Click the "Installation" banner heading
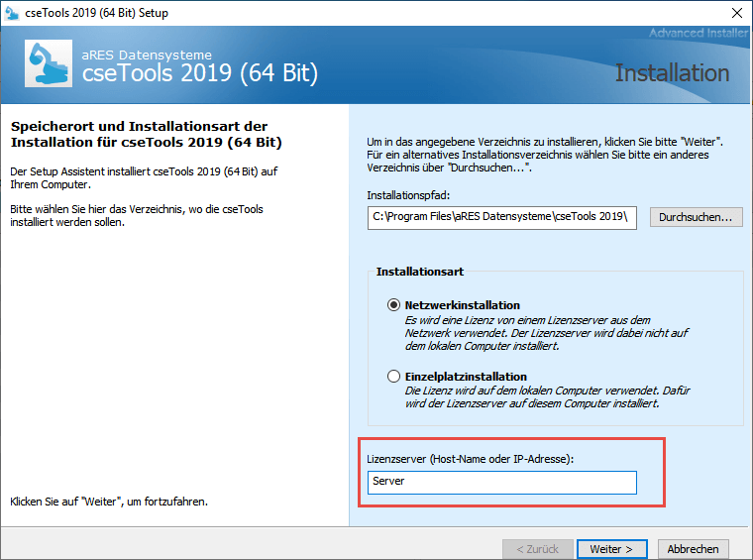This screenshot has height=560, width=753. point(671,72)
